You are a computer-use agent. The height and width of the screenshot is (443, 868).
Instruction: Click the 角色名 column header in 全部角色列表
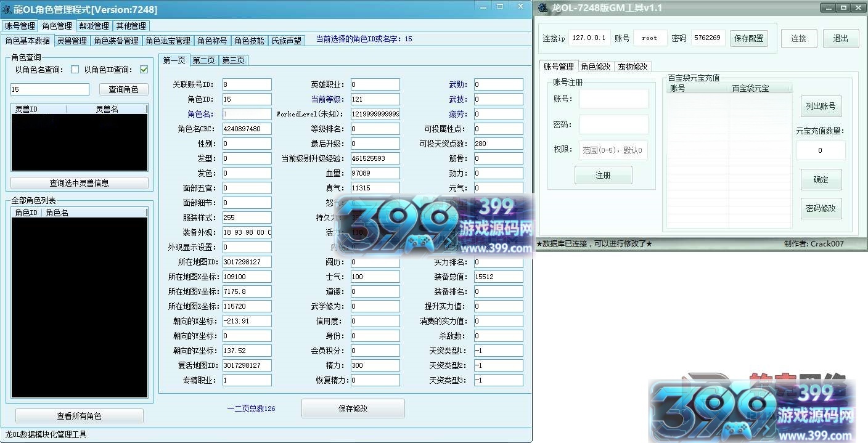click(x=96, y=213)
